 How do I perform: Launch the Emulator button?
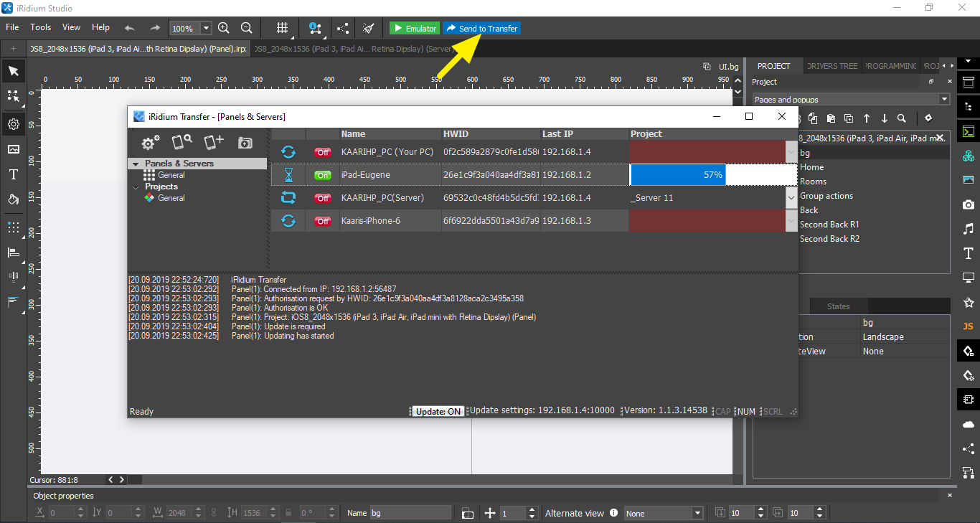[415, 29]
